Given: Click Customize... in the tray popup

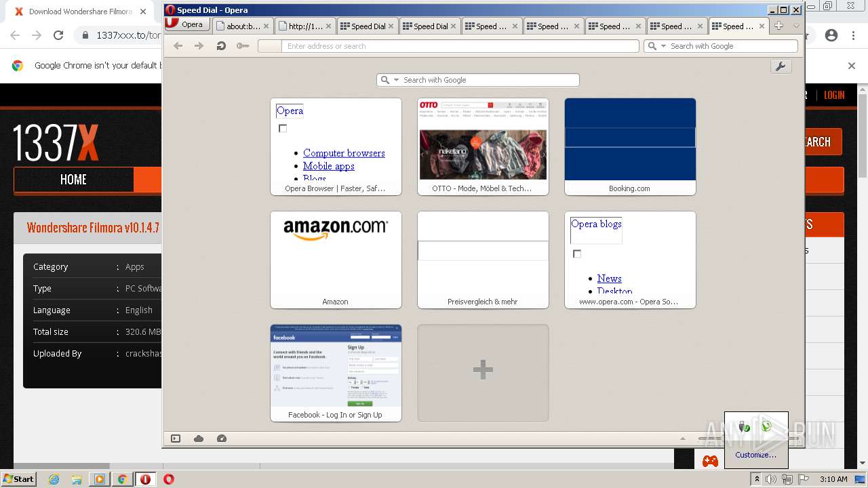Looking at the screenshot, I should click(755, 455).
